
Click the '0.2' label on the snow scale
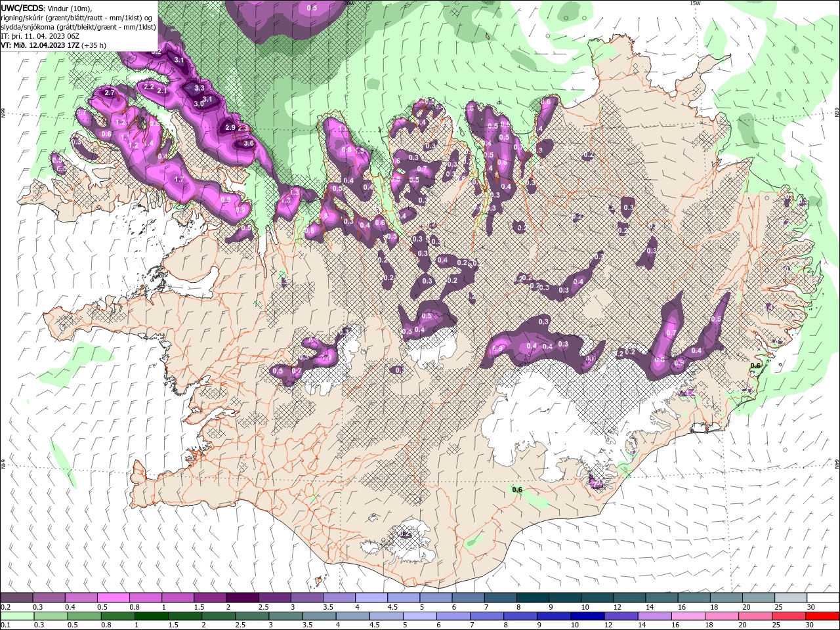point(5,607)
